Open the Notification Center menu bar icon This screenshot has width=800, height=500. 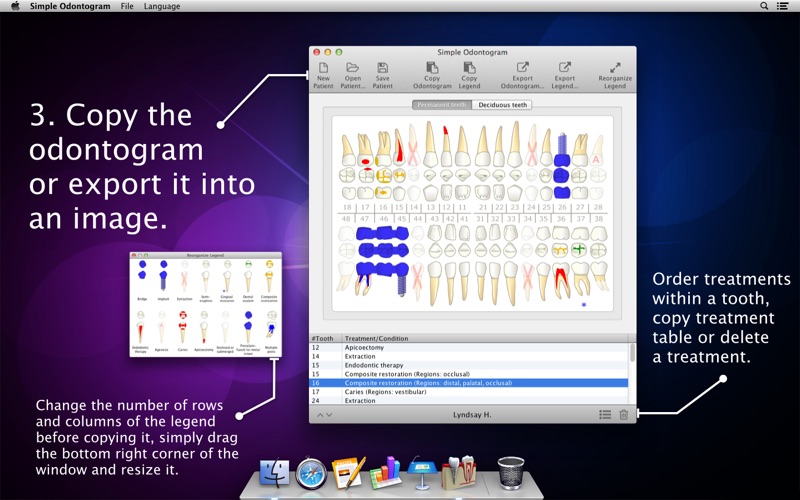[x=782, y=6]
